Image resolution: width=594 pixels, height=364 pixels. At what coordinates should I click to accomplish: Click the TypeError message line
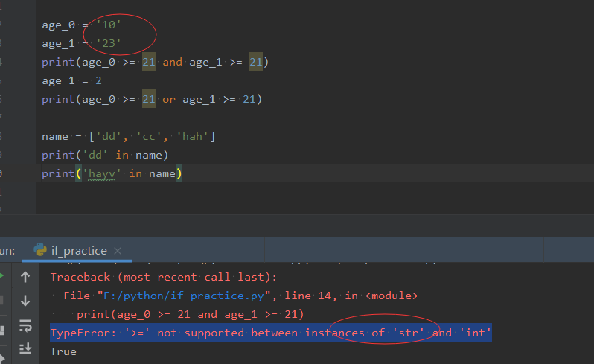[271, 333]
